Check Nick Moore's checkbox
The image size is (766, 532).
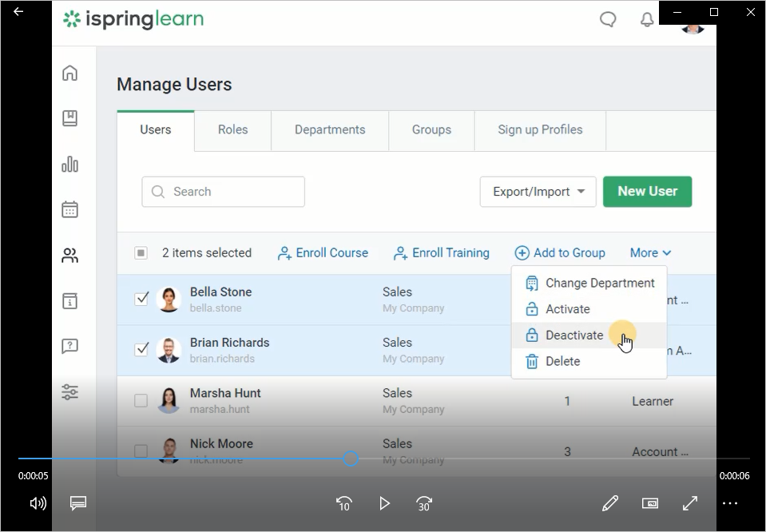click(141, 451)
